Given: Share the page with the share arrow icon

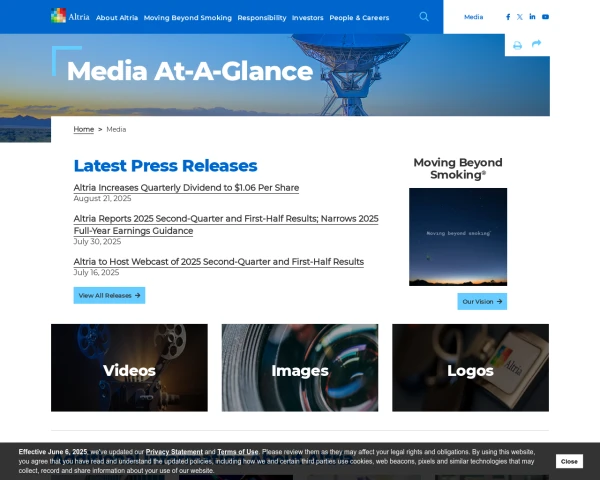Looking at the screenshot, I should [536, 43].
